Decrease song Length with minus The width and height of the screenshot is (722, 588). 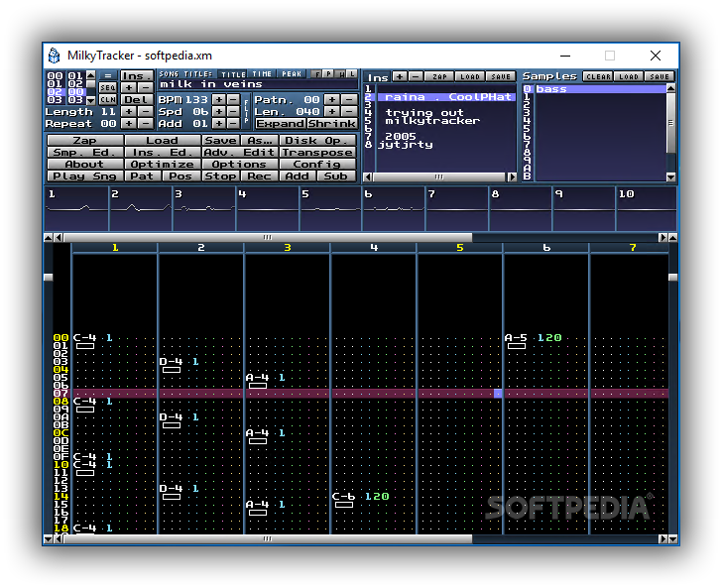(146, 111)
